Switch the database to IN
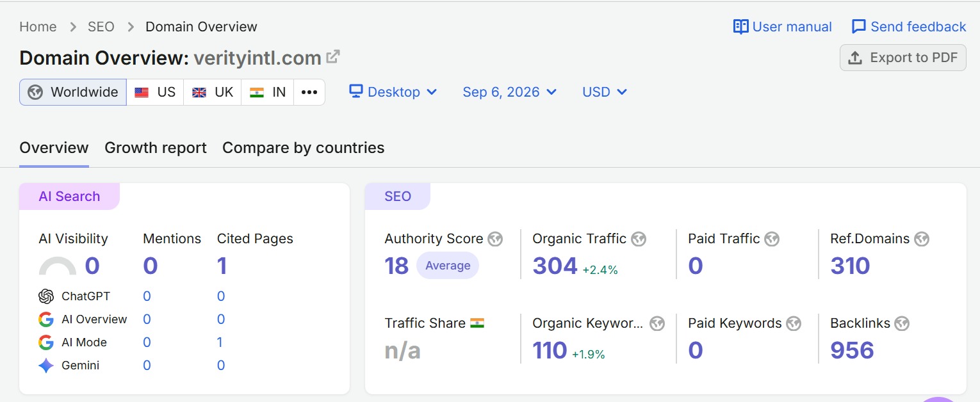980x402 pixels. point(268,92)
